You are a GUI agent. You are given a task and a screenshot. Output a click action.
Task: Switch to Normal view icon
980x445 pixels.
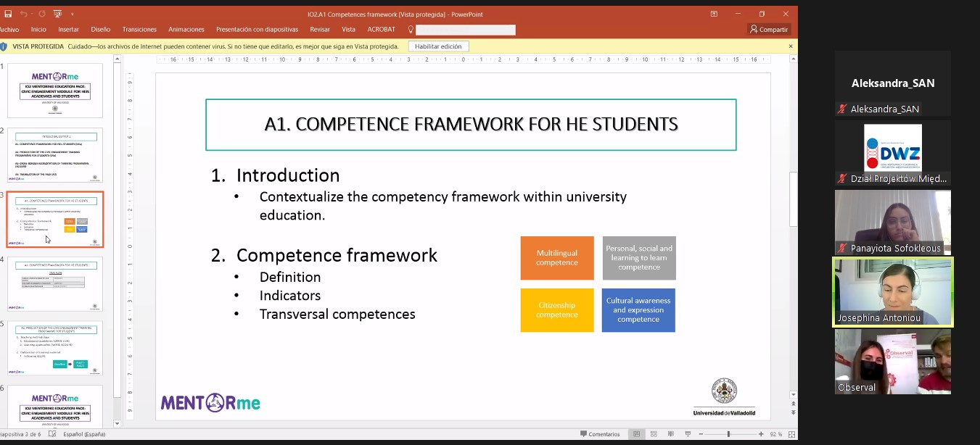[637, 434]
